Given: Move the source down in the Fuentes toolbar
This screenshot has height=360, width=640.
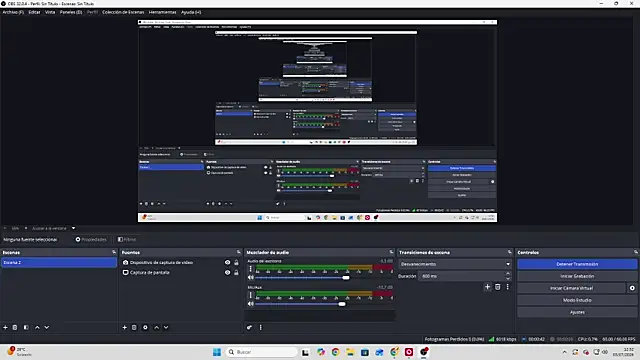Looking at the screenshot, I should 166,327.
